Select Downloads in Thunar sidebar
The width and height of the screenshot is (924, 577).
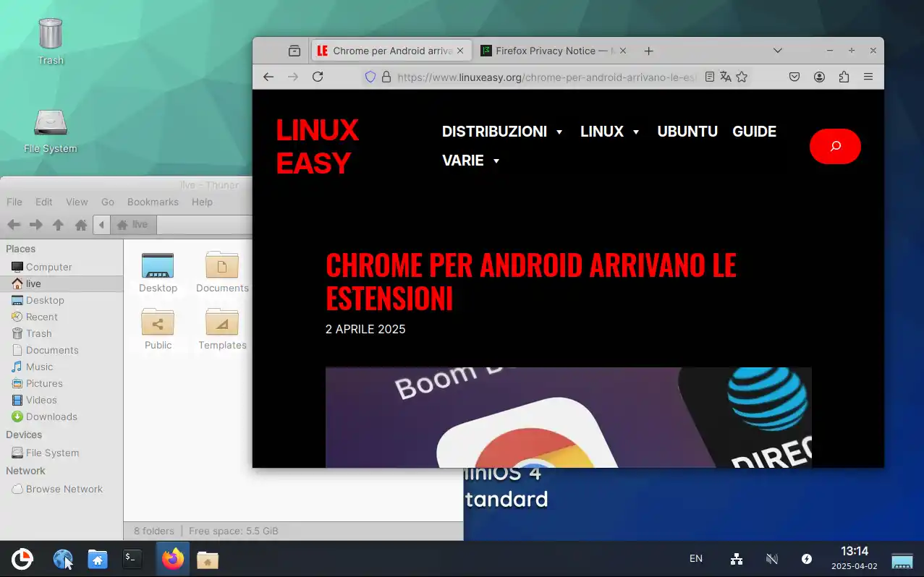click(x=62, y=416)
